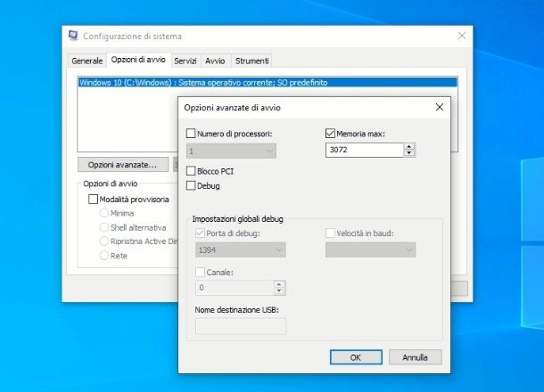The height and width of the screenshot is (392, 544).
Task: Increase the Canale value with up arrow
Action: pyautogui.click(x=279, y=284)
